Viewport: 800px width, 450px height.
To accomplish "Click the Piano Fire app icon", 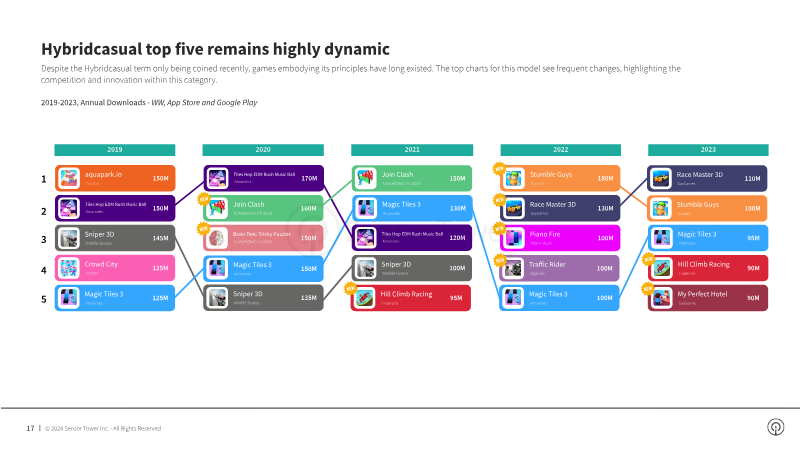I will coord(514,238).
